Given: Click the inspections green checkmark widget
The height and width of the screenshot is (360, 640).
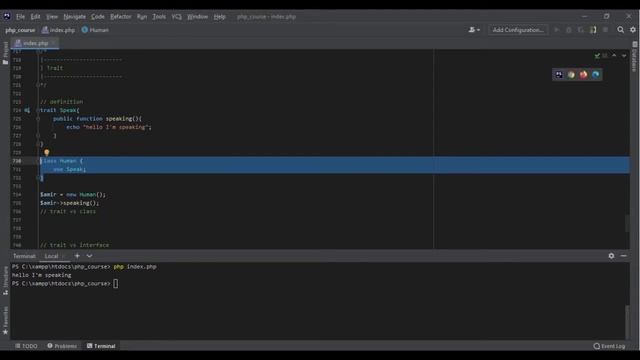Looking at the screenshot, I should 600,56.
